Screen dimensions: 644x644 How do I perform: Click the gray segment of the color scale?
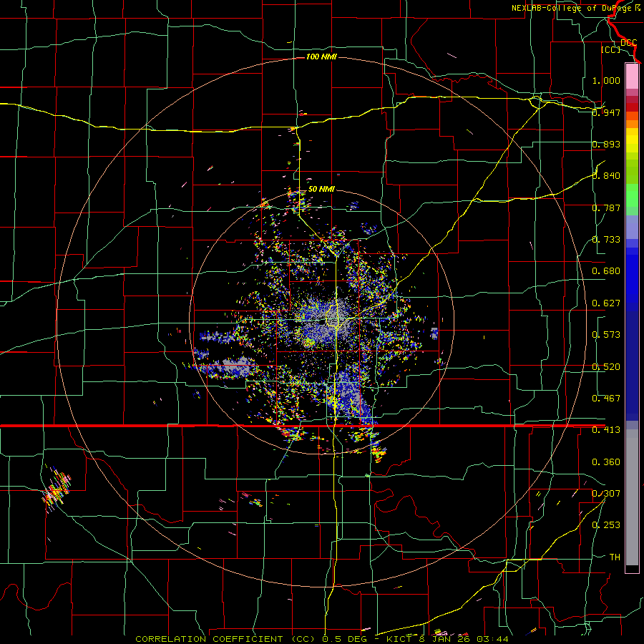coord(632,497)
